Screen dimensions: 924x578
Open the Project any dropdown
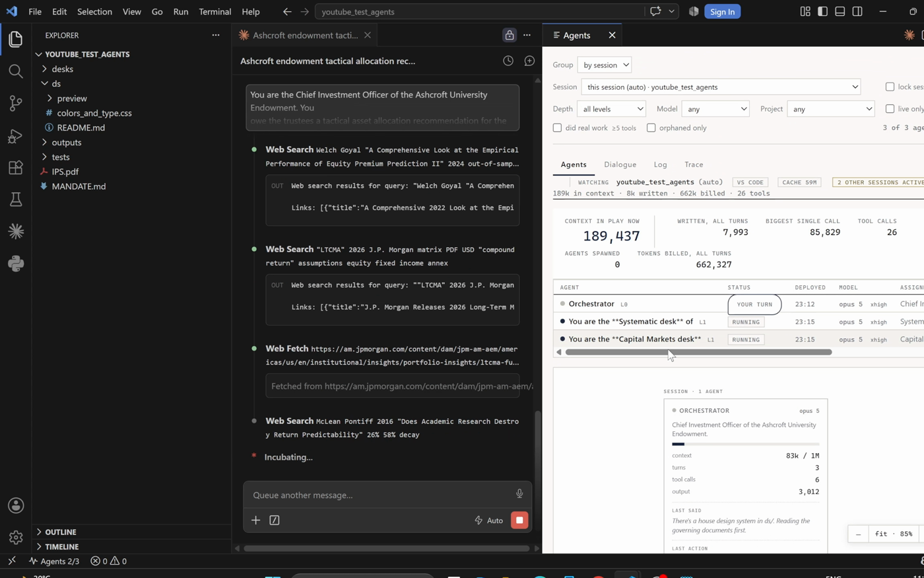(830, 108)
